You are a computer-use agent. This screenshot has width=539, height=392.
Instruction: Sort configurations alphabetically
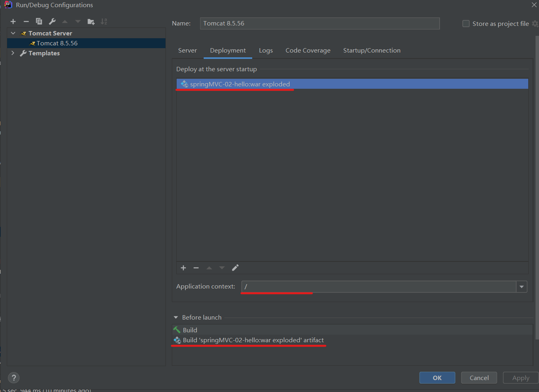click(104, 21)
